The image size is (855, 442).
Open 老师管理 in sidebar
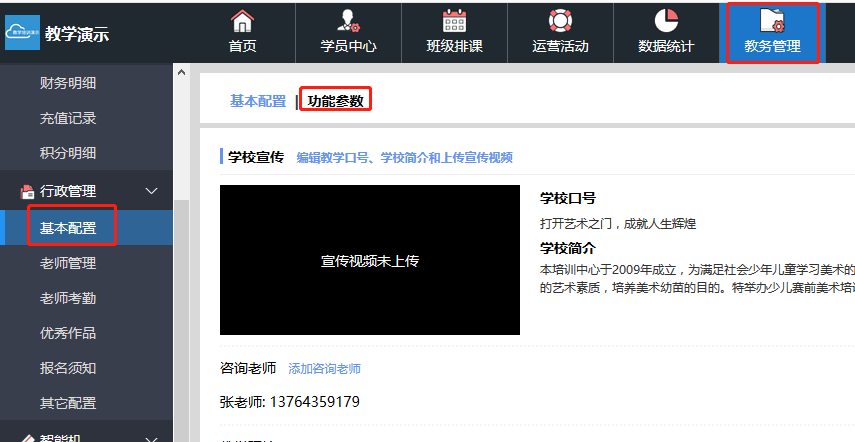[68, 263]
